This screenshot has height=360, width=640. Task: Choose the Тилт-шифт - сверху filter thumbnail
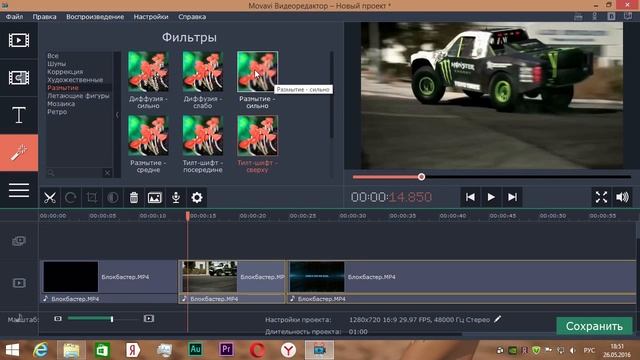[x=258, y=135]
